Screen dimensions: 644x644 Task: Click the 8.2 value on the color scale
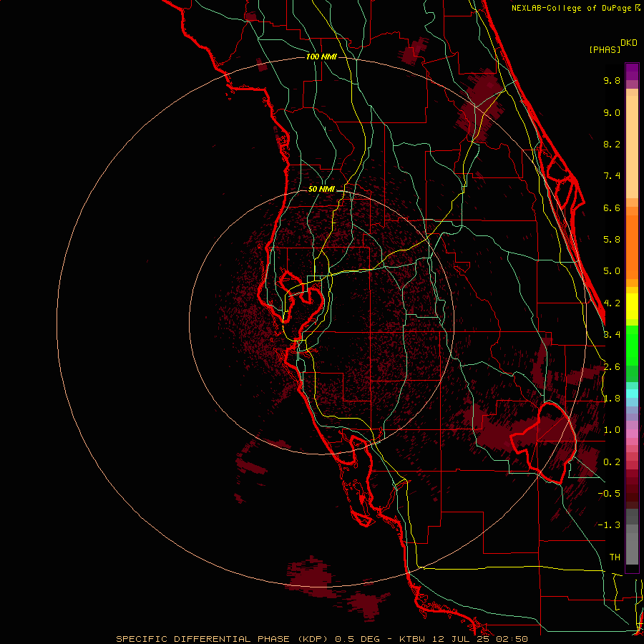(612, 144)
